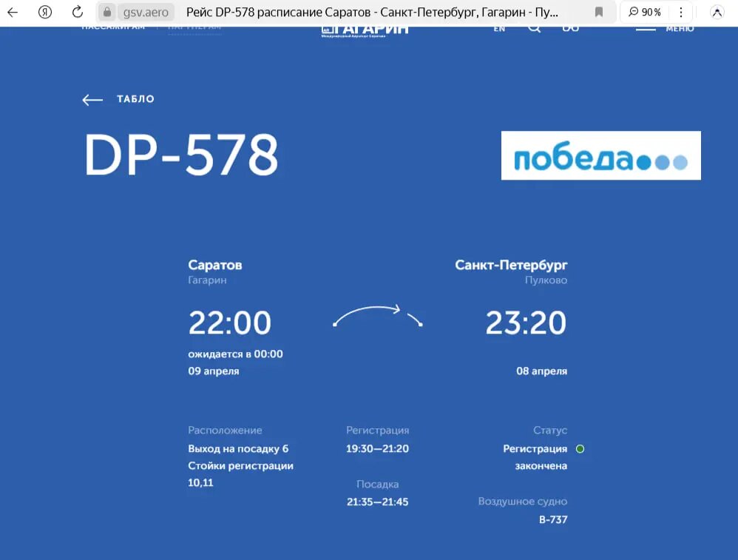Image resolution: width=738 pixels, height=560 pixels.
Task: Enable accessibility version via glasses icon
Action: 570,29
